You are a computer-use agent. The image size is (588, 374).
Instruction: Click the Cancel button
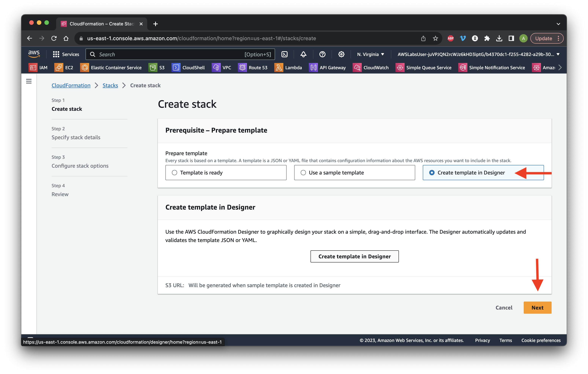coord(504,308)
